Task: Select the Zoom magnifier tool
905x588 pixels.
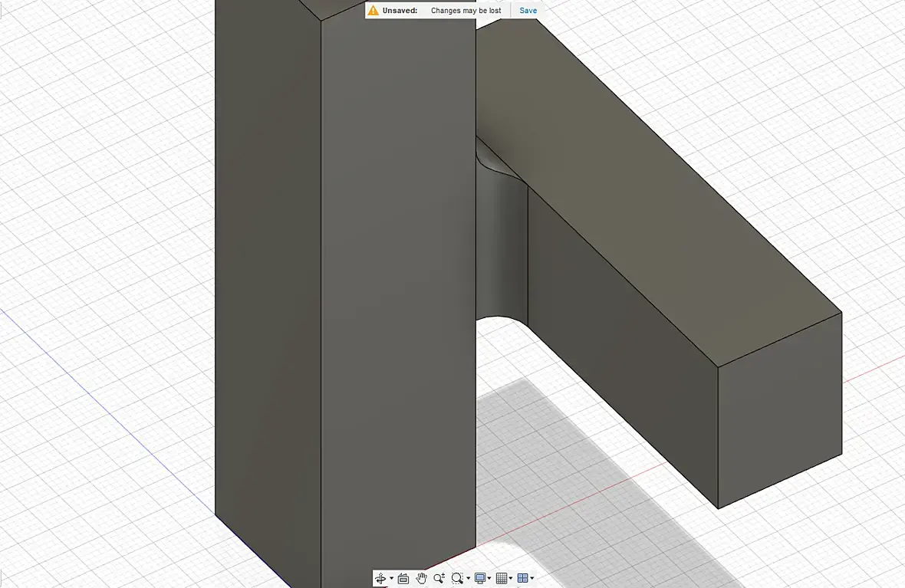Action: tap(439, 578)
